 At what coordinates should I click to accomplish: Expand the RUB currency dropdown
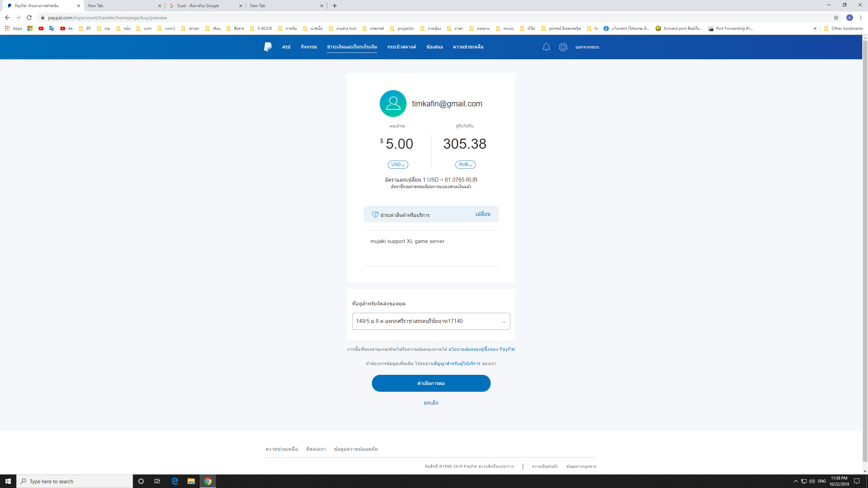coord(465,165)
